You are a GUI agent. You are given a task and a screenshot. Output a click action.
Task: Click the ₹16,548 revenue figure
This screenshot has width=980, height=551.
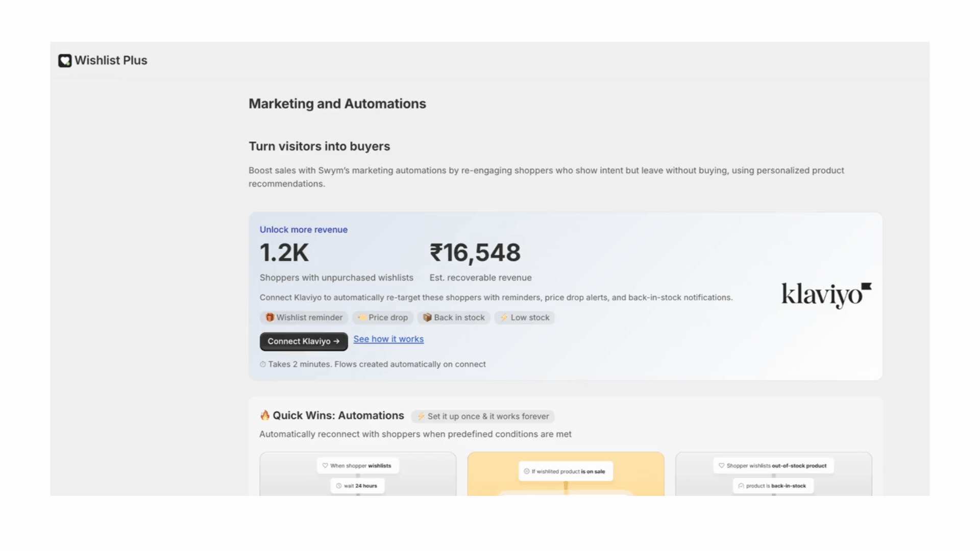coord(475,253)
